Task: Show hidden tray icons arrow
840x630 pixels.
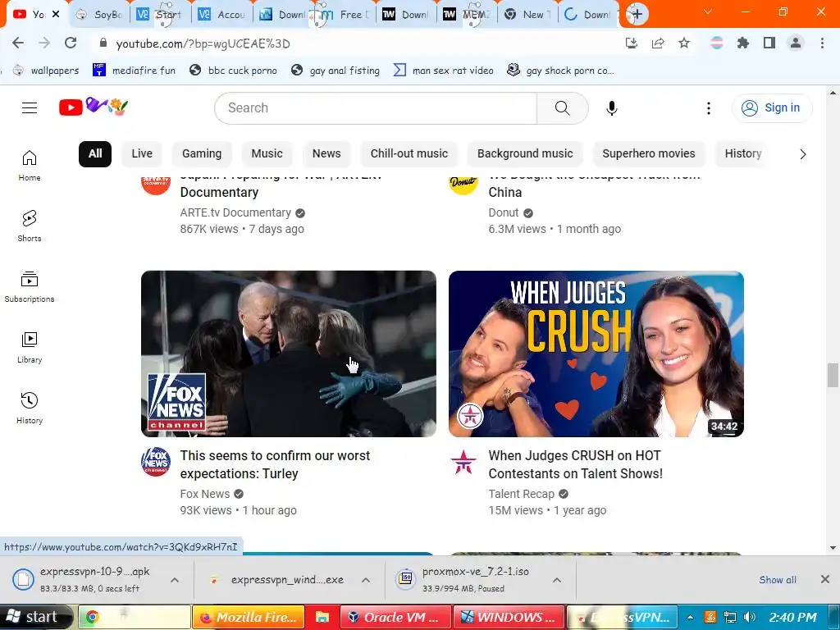Action: tap(690, 617)
